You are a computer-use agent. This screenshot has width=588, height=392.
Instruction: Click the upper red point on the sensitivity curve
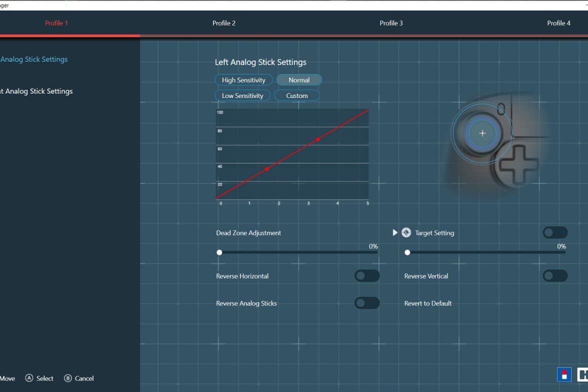(x=317, y=139)
